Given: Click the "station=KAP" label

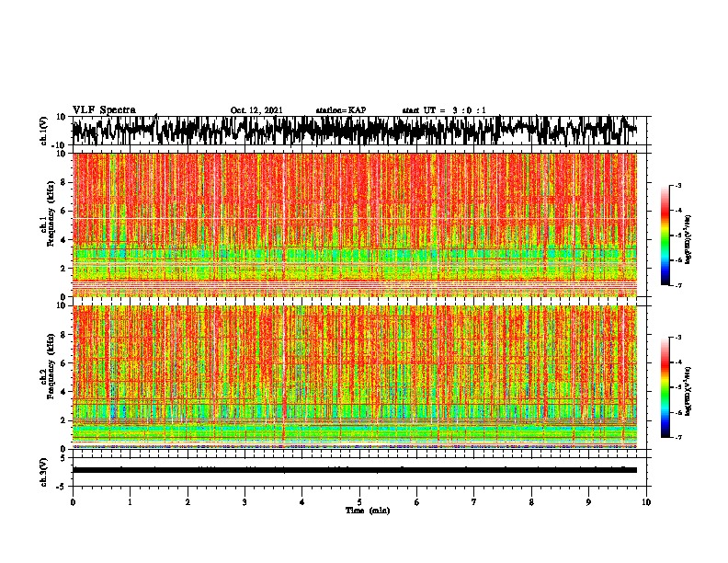Looking at the screenshot, I should tap(341, 110).
